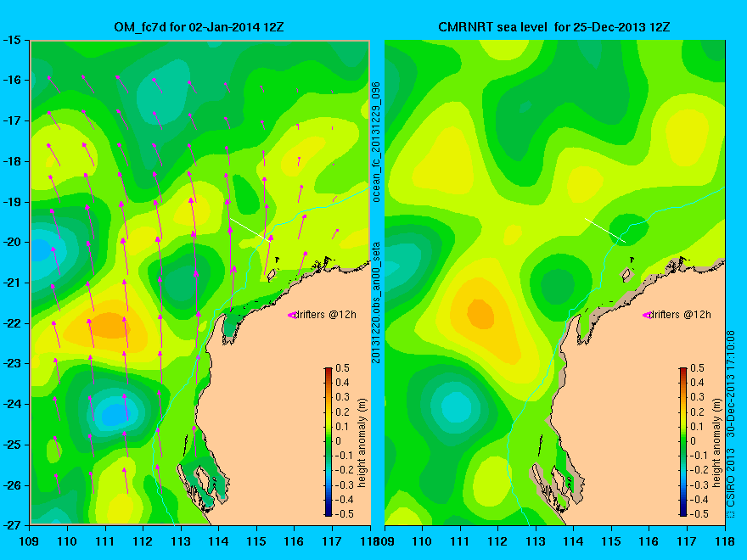Click the magenta drifter marker in OM_fc7d legend
Viewport: 747px width, 560px height.
pyautogui.click(x=291, y=315)
